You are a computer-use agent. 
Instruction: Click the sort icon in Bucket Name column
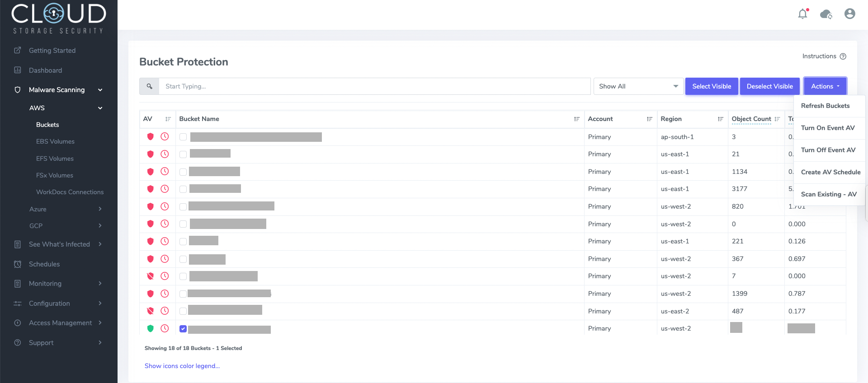(x=576, y=119)
